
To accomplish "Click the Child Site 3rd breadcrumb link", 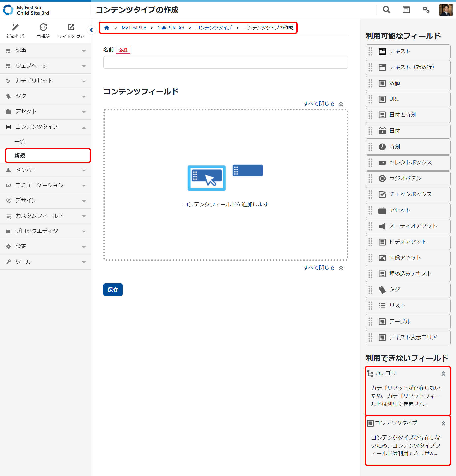I will point(171,28).
